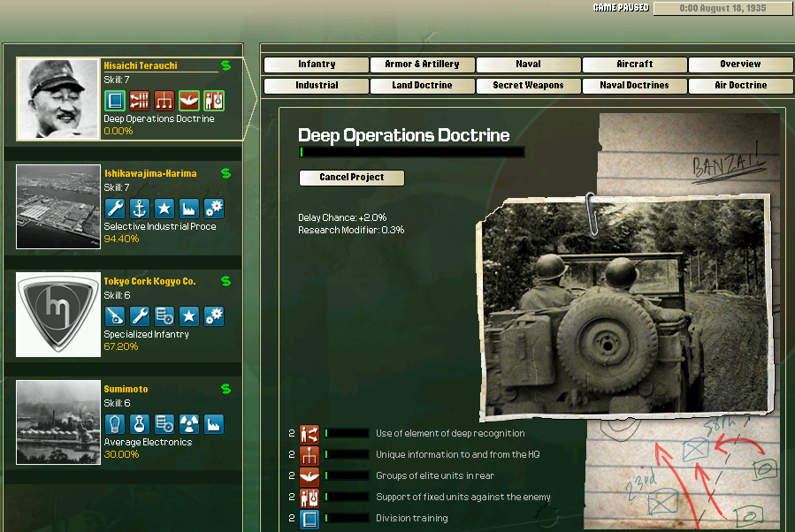Click the game date display August 18, 1935
795x532 pixels.
pyautogui.click(x=722, y=9)
